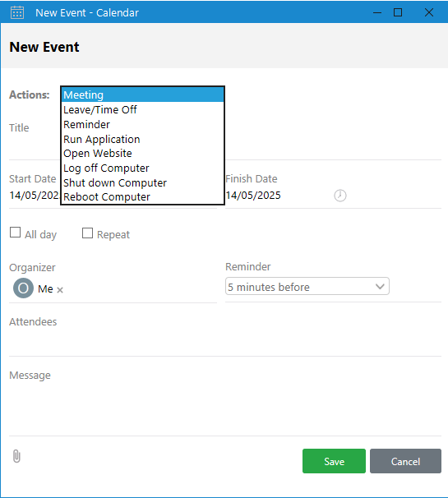Click the calendar icon in title bar
The width and height of the screenshot is (448, 498).
[17, 12]
